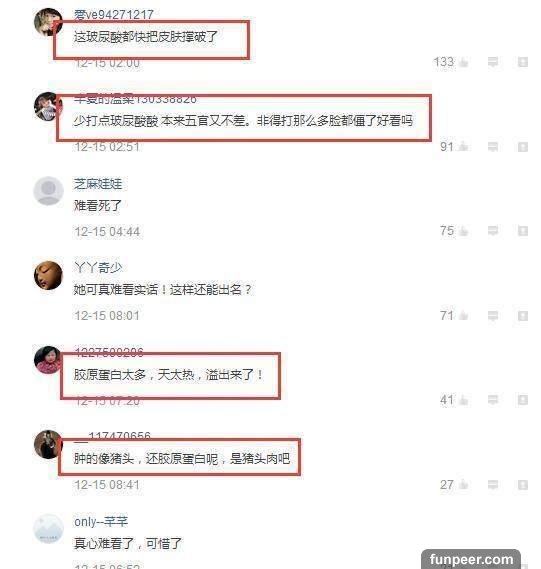This screenshot has width=541, height=569.
Task: Like the YY奇少 comment with 71 likes
Action: (463, 316)
